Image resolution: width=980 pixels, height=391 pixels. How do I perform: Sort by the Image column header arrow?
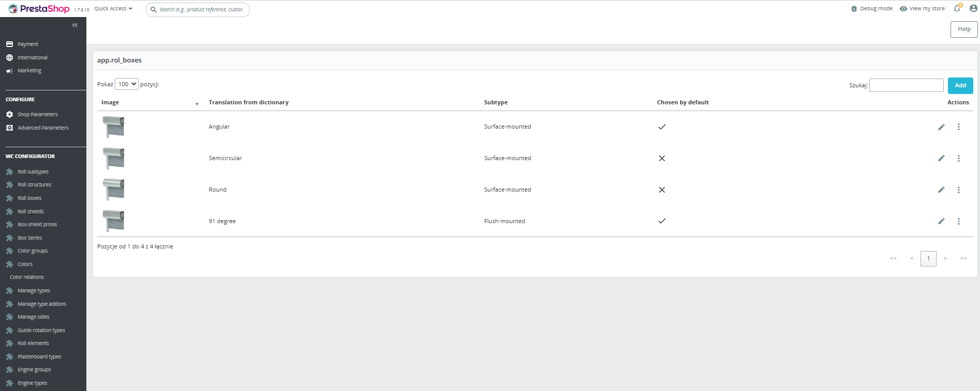[x=197, y=104]
